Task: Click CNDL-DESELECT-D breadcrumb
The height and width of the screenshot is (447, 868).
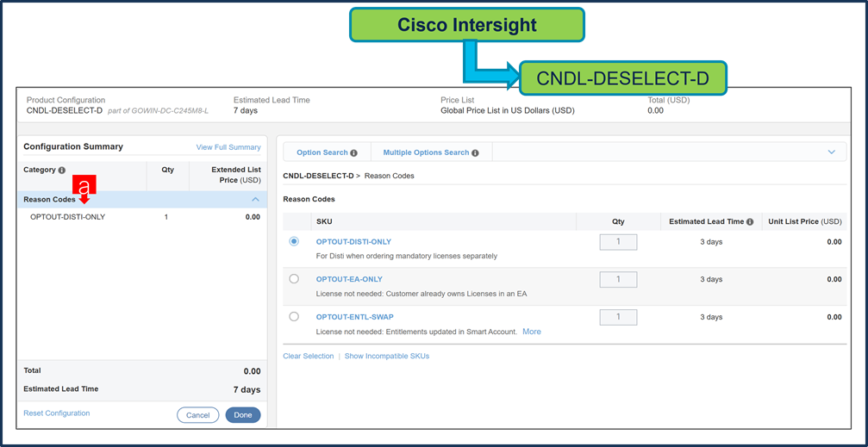Action: click(x=318, y=176)
